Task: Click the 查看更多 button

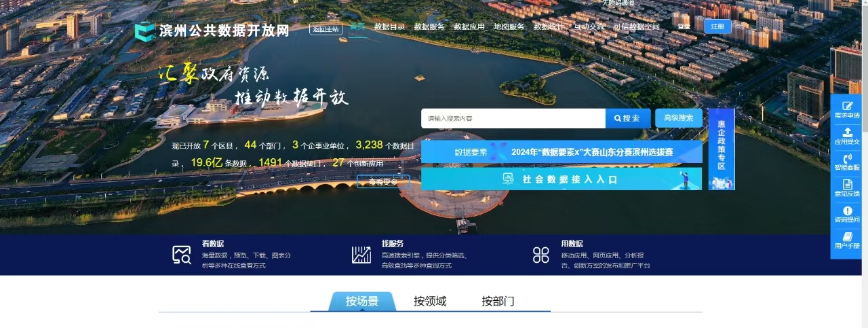Action: tap(383, 181)
